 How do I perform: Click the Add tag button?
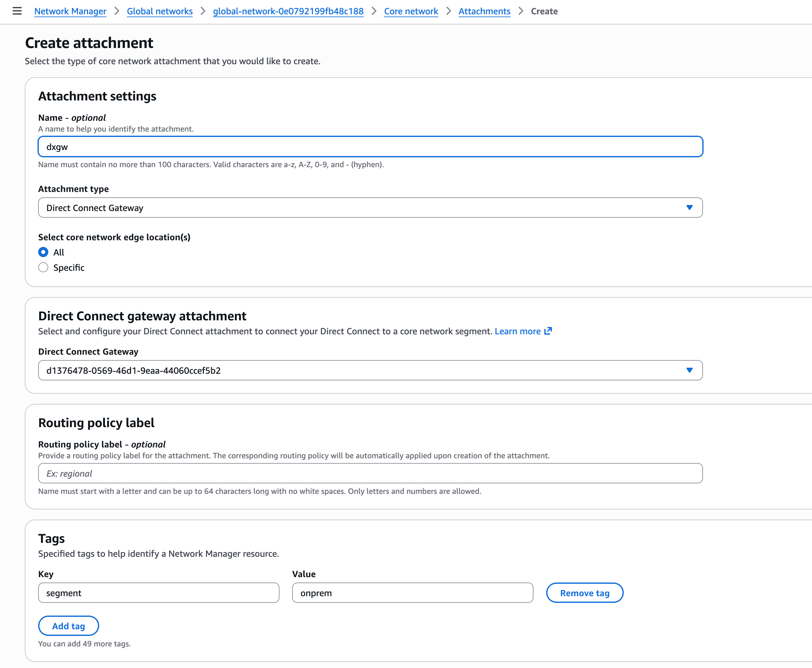tap(69, 626)
